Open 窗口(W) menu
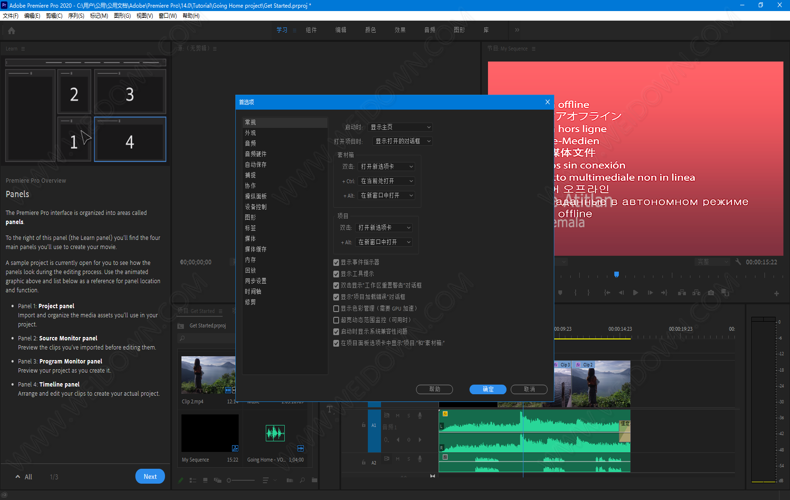Image resolution: width=790 pixels, height=500 pixels. [167, 16]
